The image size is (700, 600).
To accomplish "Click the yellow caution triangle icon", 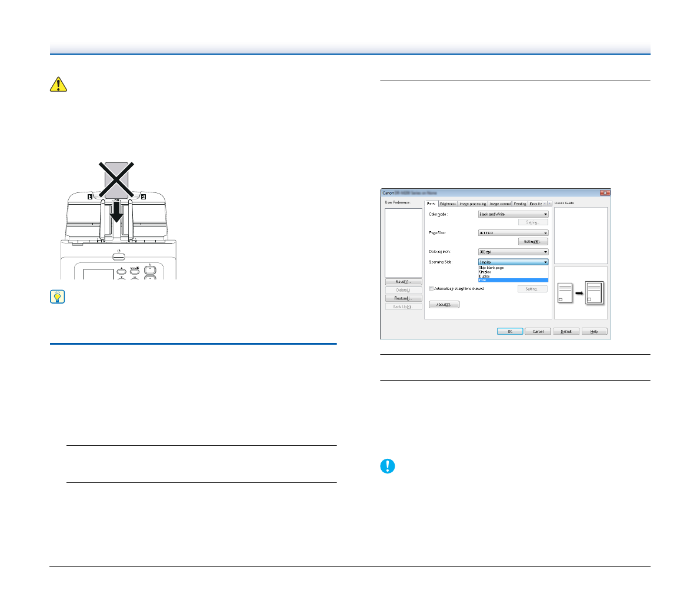I will pyautogui.click(x=58, y=85).
